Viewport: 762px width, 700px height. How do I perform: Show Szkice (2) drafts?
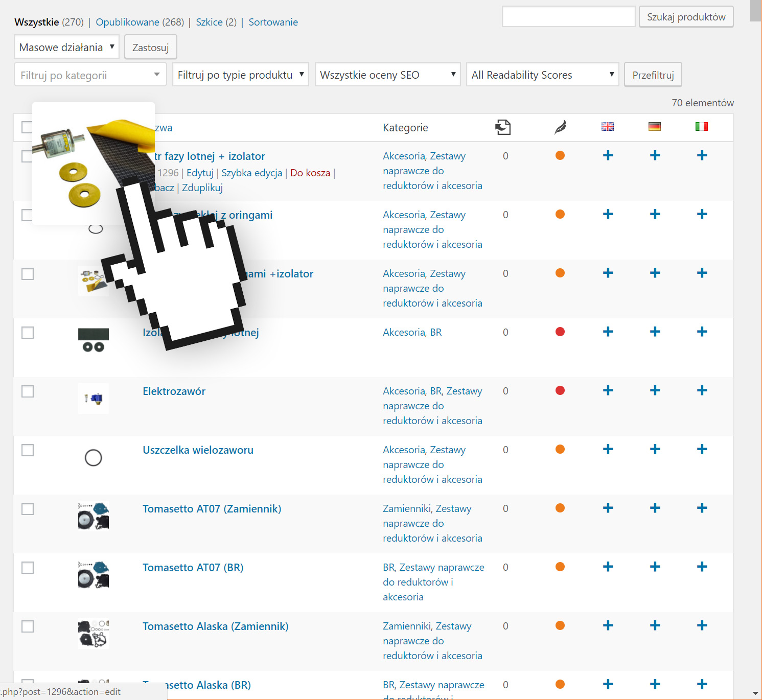[216, 22]
